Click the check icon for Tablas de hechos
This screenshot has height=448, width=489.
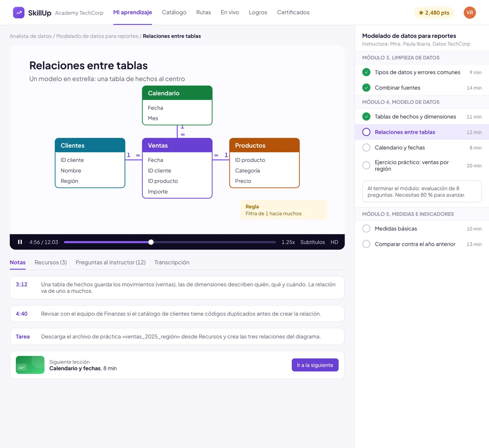tap(366, 116)
